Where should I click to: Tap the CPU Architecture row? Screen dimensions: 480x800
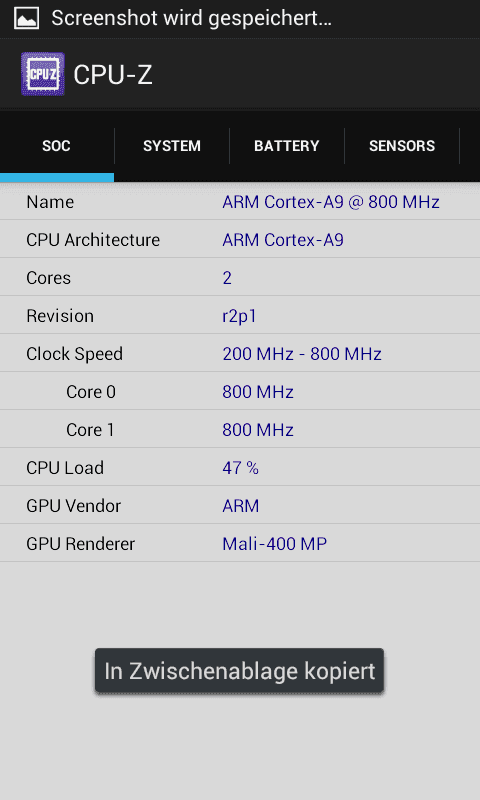tap(240, 239)
